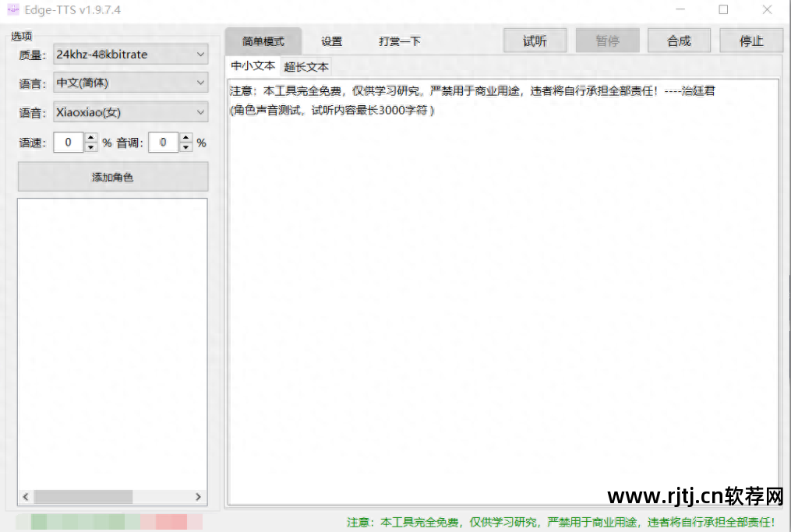
Task: Select the 中小文本 short text tab
Action: [x=251, y=66]
